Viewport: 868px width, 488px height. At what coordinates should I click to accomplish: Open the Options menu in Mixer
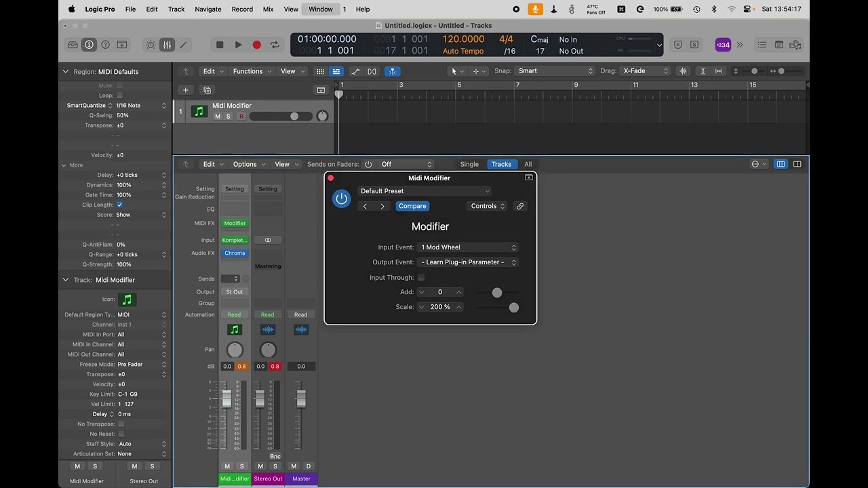click(x=249, y=164)
